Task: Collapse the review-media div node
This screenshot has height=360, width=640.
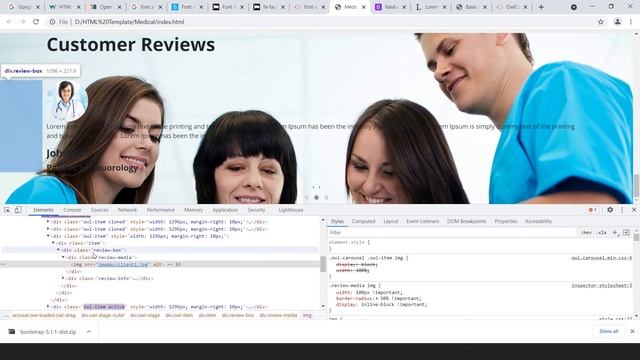Action: point(63,257)
